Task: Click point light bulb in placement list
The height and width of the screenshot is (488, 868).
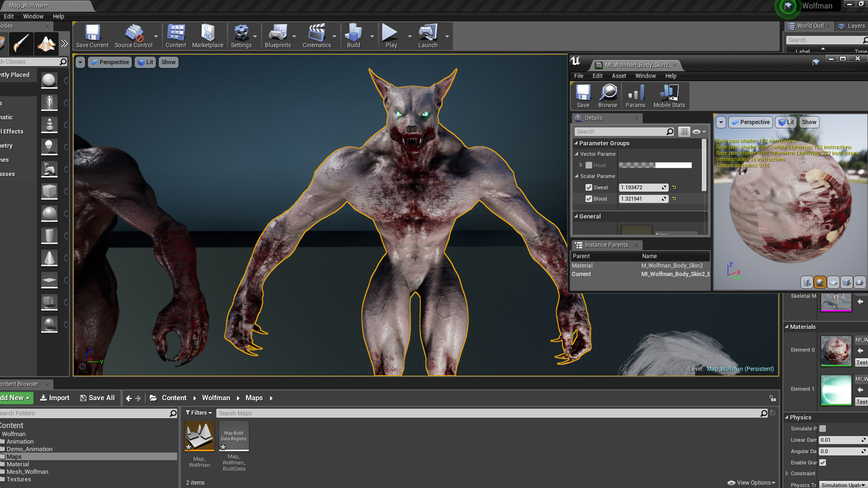Action: click(49, 146)
